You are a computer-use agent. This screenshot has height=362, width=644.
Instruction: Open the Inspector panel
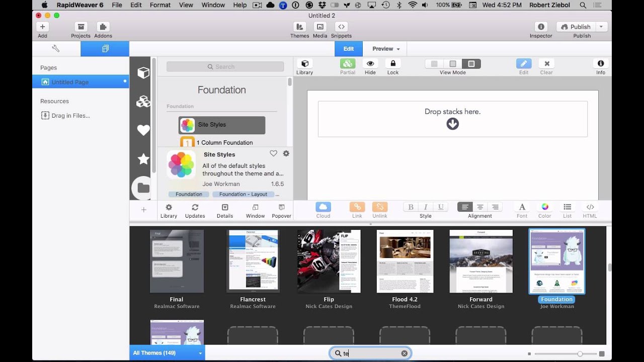(541, 27)
